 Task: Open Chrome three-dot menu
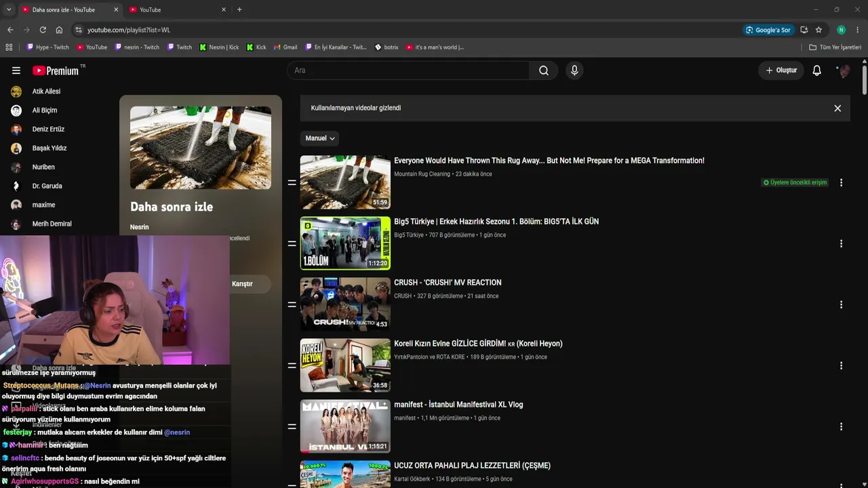pyautogui.click(x=858, y=30)
